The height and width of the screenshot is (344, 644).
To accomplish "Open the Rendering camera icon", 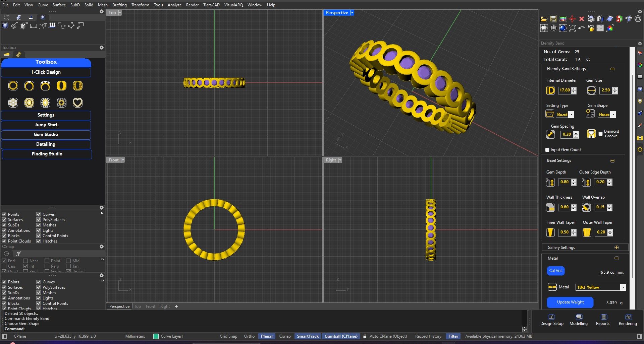I will pyautogui.click(x=628, y=317).
